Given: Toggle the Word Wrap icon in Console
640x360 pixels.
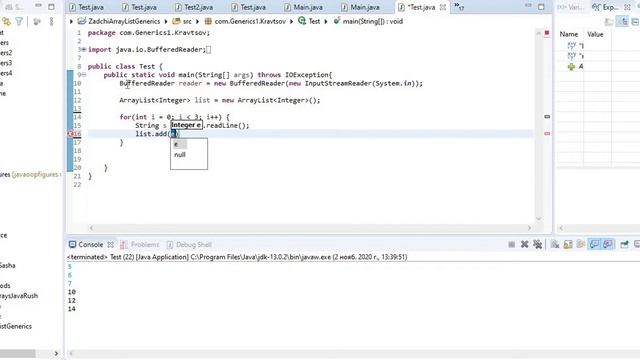Looking at the screenshot, I should click(581, 244).
